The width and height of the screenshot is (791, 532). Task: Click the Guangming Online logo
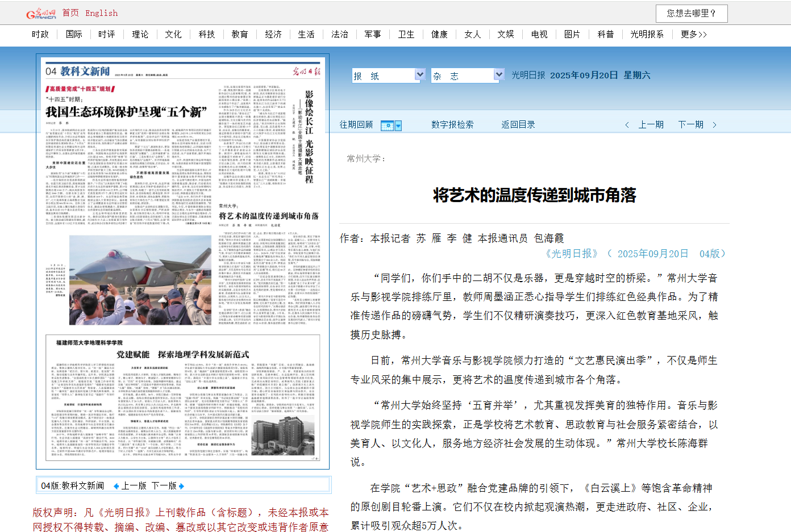pyautogui.click(x=41, y=13)
